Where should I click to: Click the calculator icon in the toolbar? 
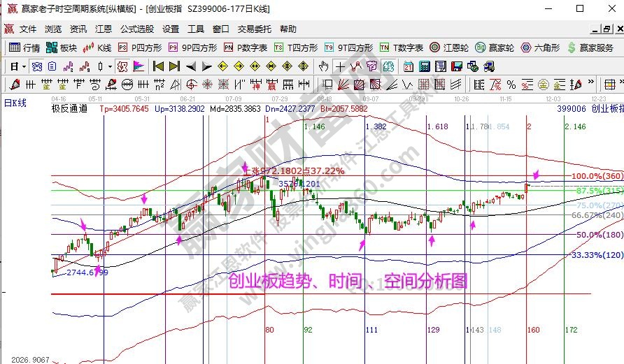pyautogui.click(x=423, y=66)
